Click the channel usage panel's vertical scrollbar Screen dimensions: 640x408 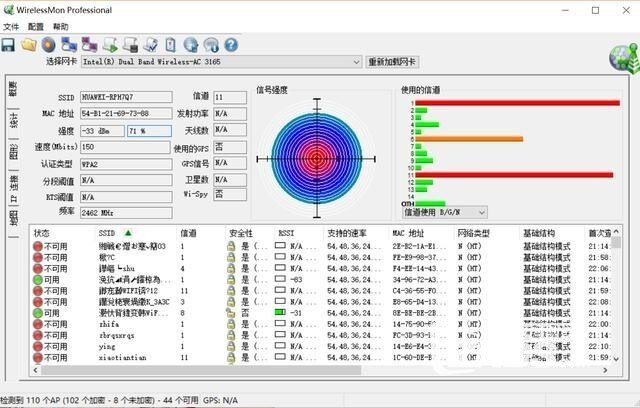624,150
